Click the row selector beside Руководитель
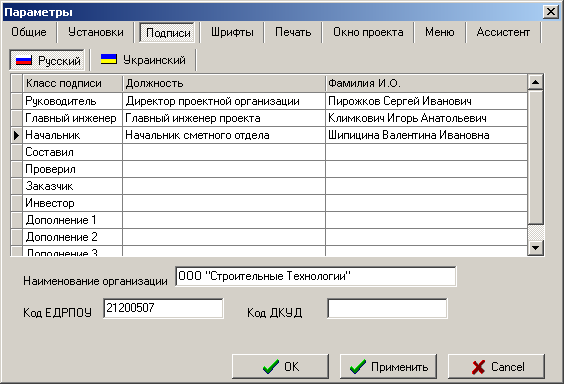 17,101
